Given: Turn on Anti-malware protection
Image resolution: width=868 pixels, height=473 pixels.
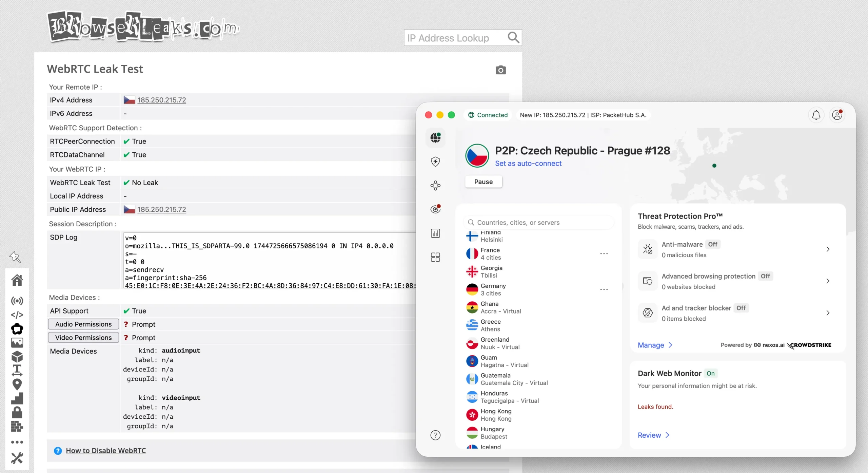Looking at the screenshot, I should [712, 244].
